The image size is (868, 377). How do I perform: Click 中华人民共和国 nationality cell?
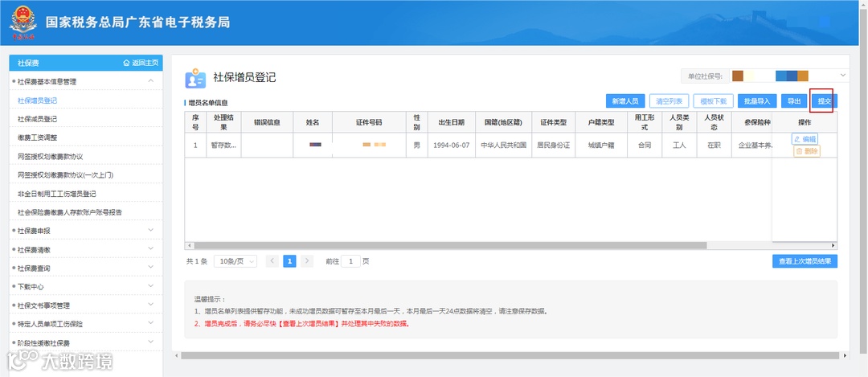click(x=503, y=145)
